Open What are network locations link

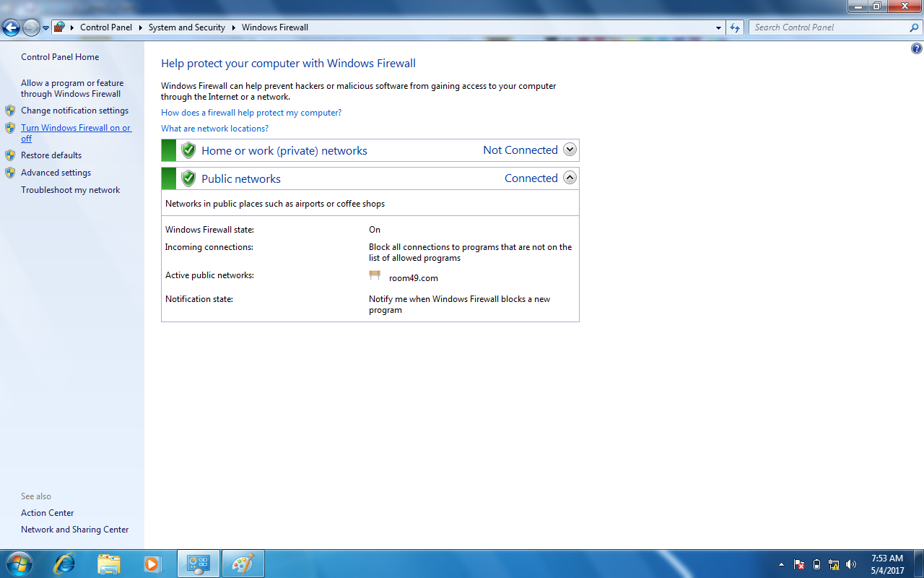click(x=214, y=129)
